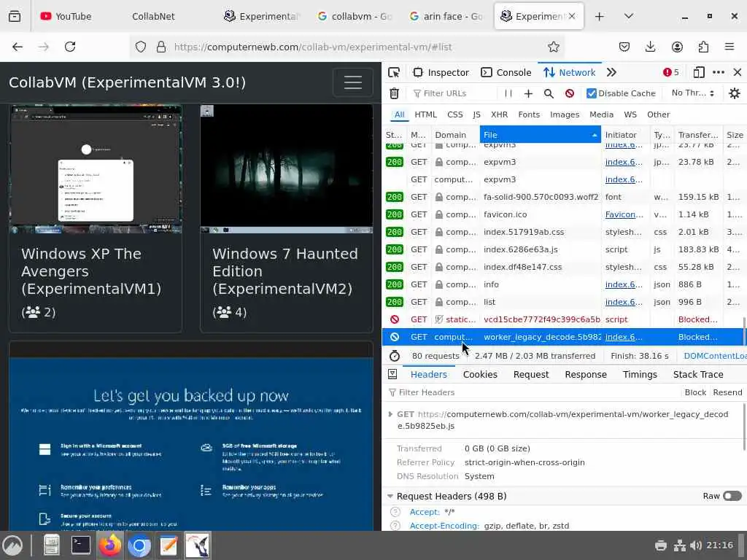Filter requests by XHR type
Screen dimensions: 747x560
pyautogui.click(x=499, y=114)
